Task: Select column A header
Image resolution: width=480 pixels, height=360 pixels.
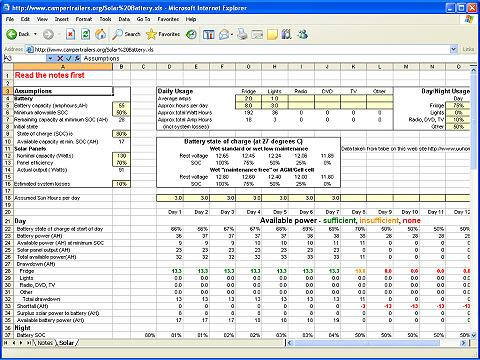Action: tap(63, 67)
